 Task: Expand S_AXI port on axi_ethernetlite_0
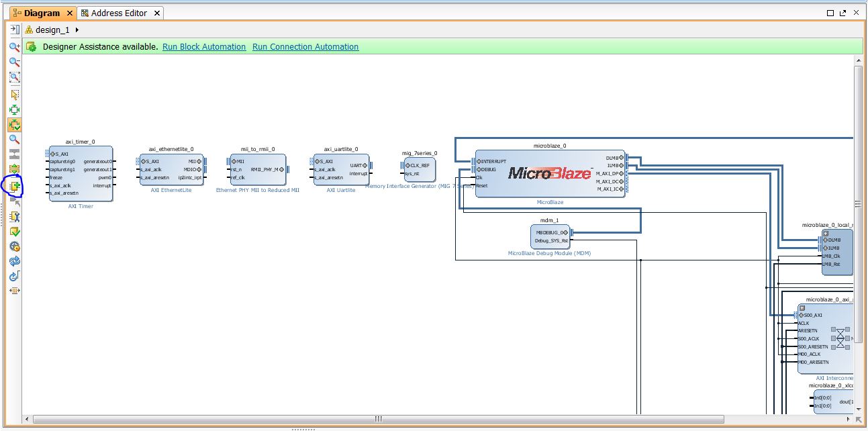click(144, 161)
